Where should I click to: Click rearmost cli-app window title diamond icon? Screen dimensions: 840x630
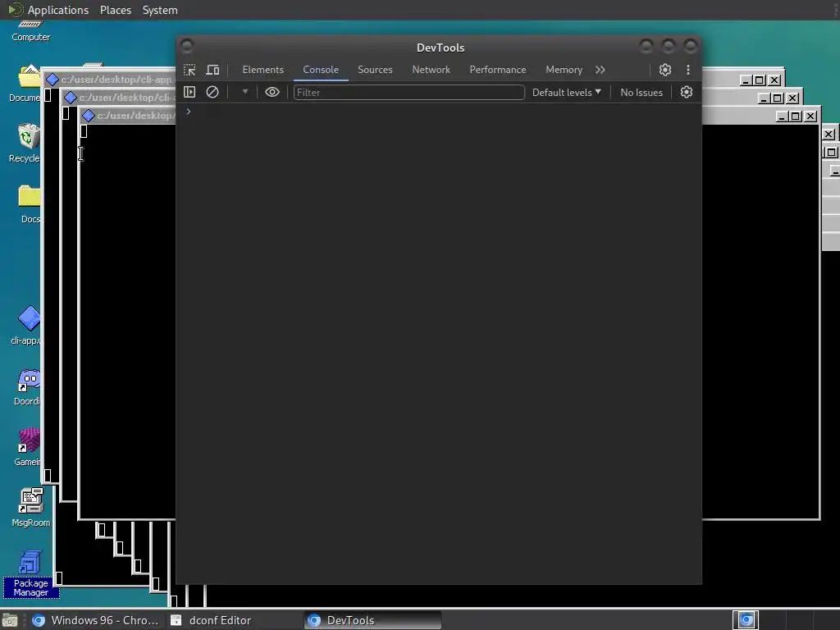click(52, 80)
